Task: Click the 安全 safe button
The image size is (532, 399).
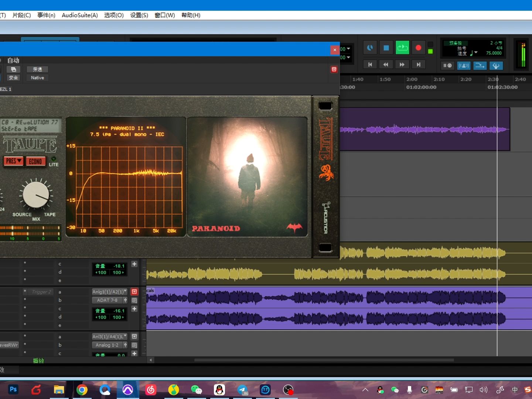Action: [x=14, y=78]
